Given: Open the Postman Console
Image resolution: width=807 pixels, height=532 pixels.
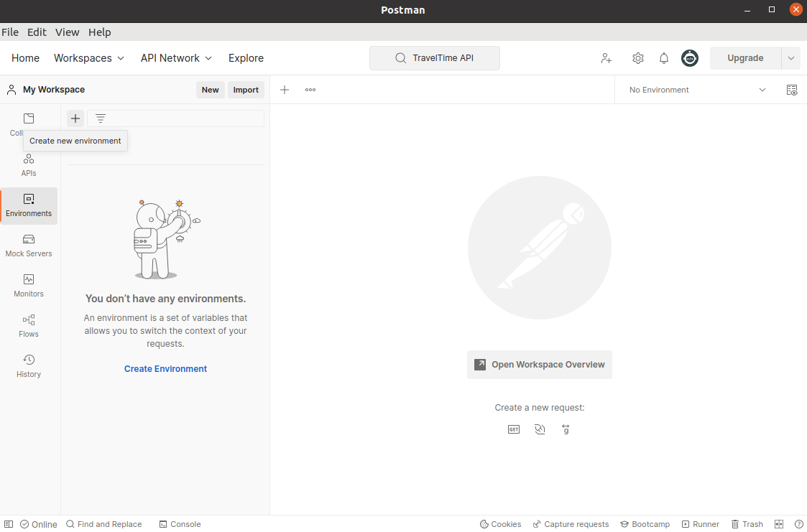Looking at the screenshot, I should tap(180, 524).
